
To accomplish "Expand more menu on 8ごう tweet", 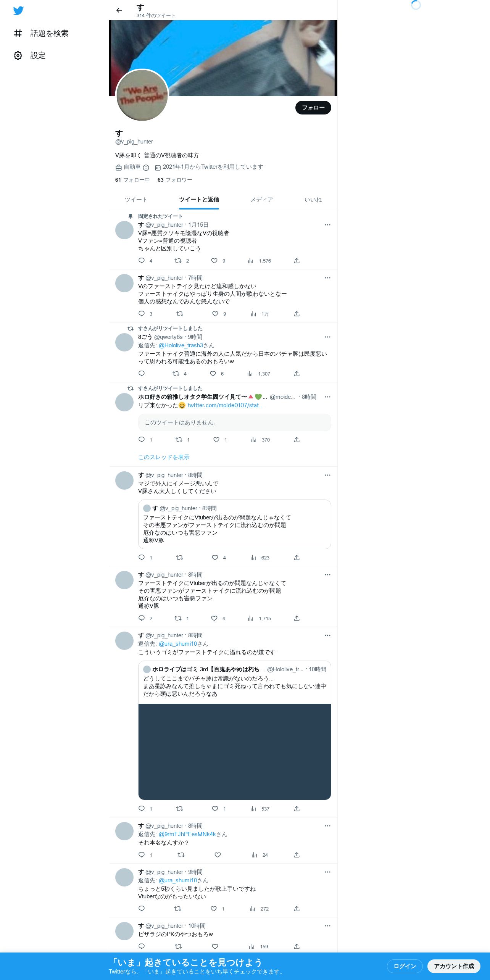I will tap(327, 337).
